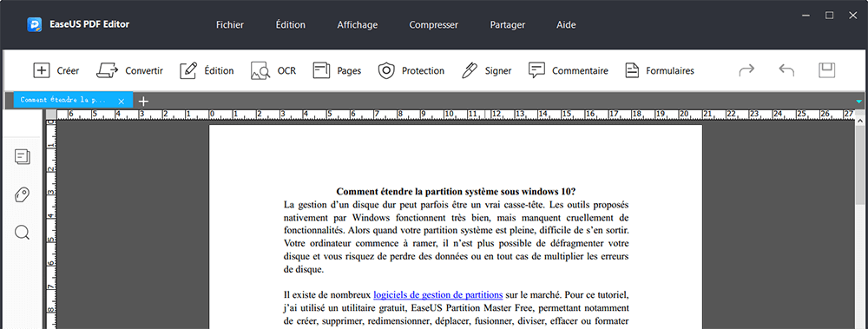Open the Formulaires tool
The height and width of the screenshot is (329, 868).
point(659,70)
